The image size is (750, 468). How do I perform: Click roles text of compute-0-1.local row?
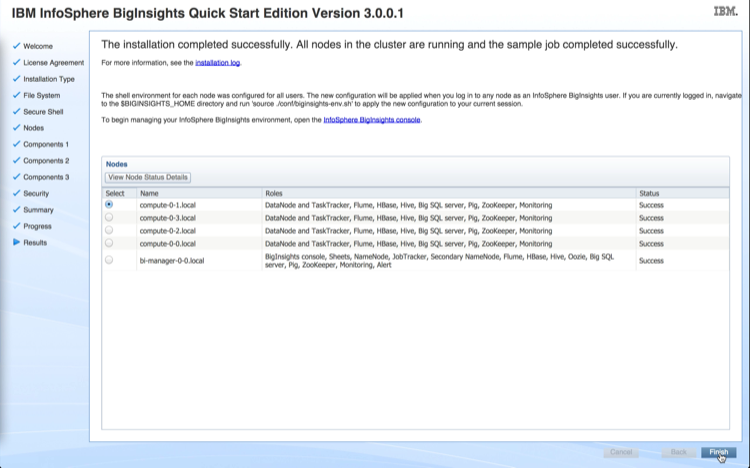click(408, 205)
